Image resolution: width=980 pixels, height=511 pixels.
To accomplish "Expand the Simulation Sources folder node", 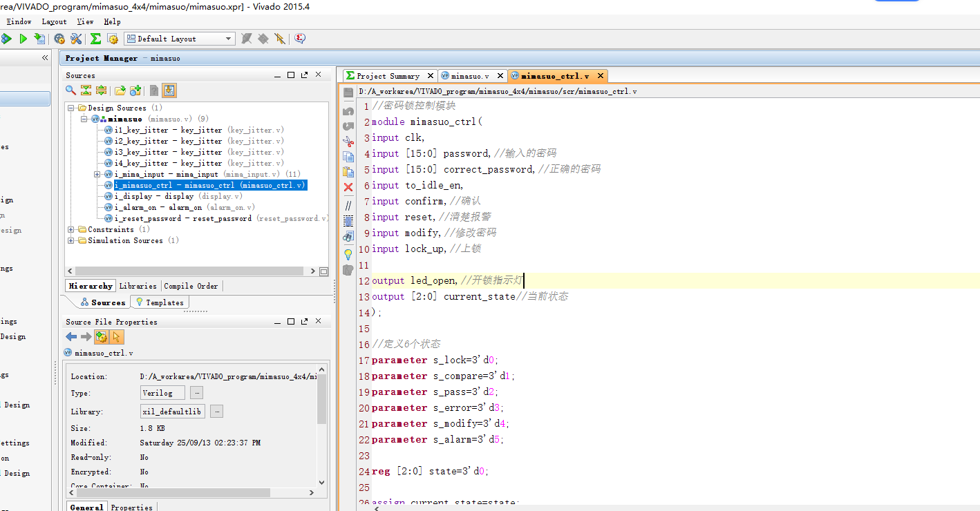I will pyautogui.click(x=71, y=241).
